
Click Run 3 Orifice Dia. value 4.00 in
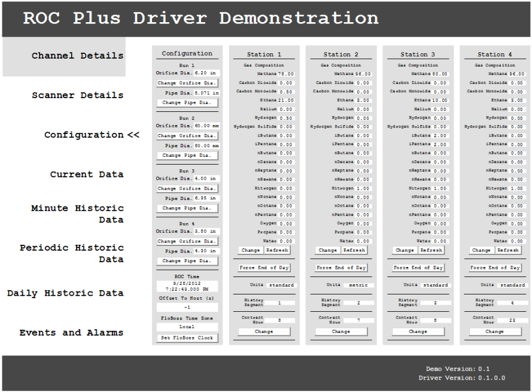click(206, 179)
